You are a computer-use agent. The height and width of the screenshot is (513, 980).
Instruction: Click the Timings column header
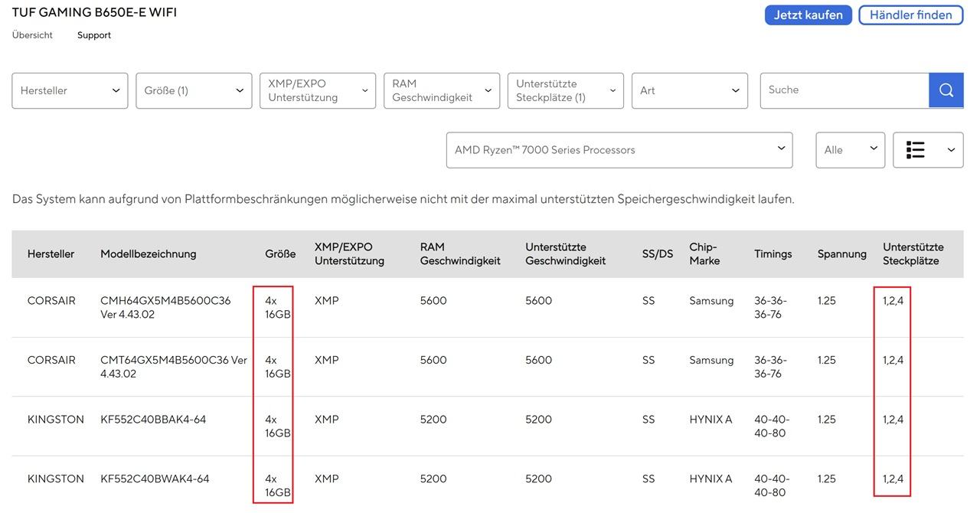coord(773,254)
